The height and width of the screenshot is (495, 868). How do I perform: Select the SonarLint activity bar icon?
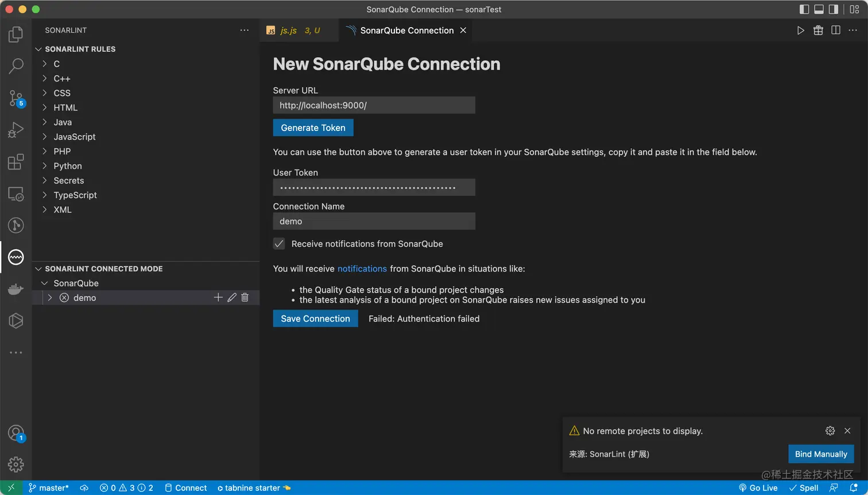click(16, 257)
